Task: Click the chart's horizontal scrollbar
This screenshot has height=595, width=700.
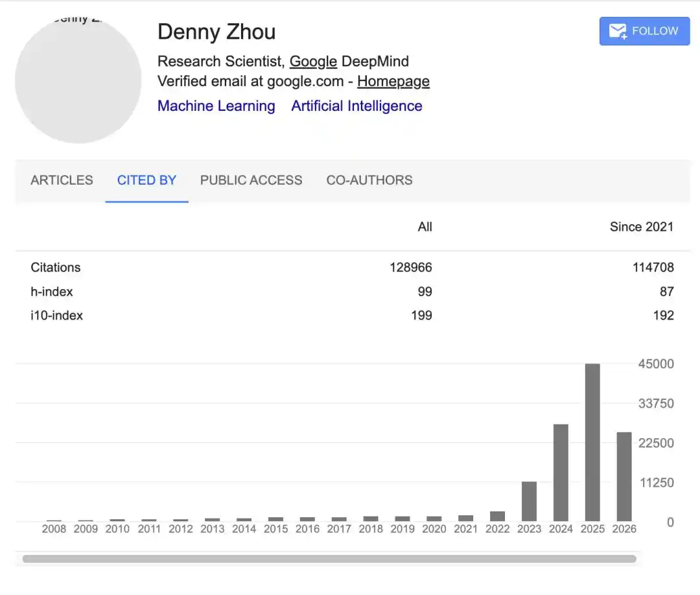Action: coord(329,559)
